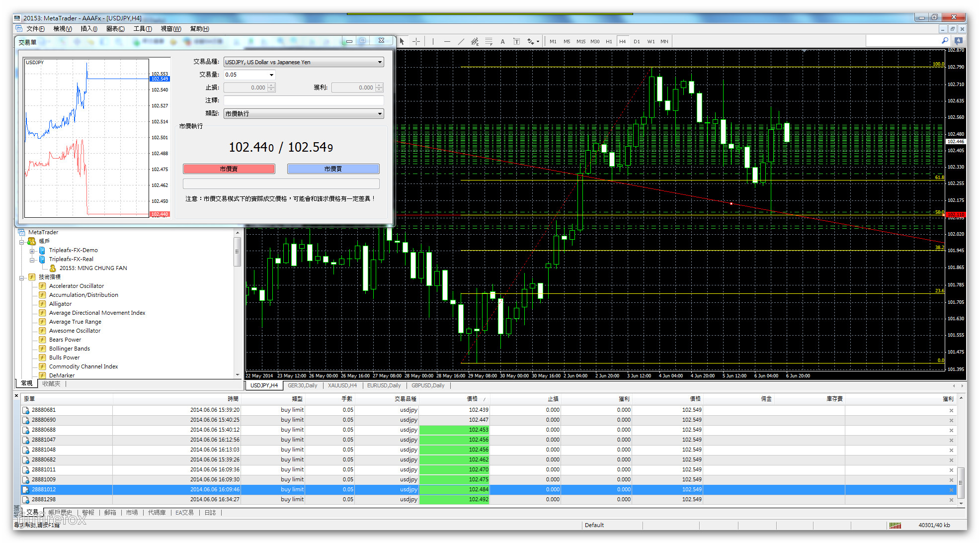
Task: Click the Bears Power indicator icon
Action: tap(42, 340)
